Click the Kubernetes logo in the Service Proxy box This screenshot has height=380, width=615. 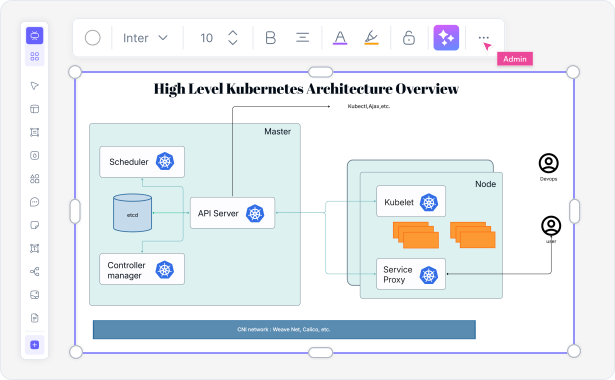coord(429,275)
